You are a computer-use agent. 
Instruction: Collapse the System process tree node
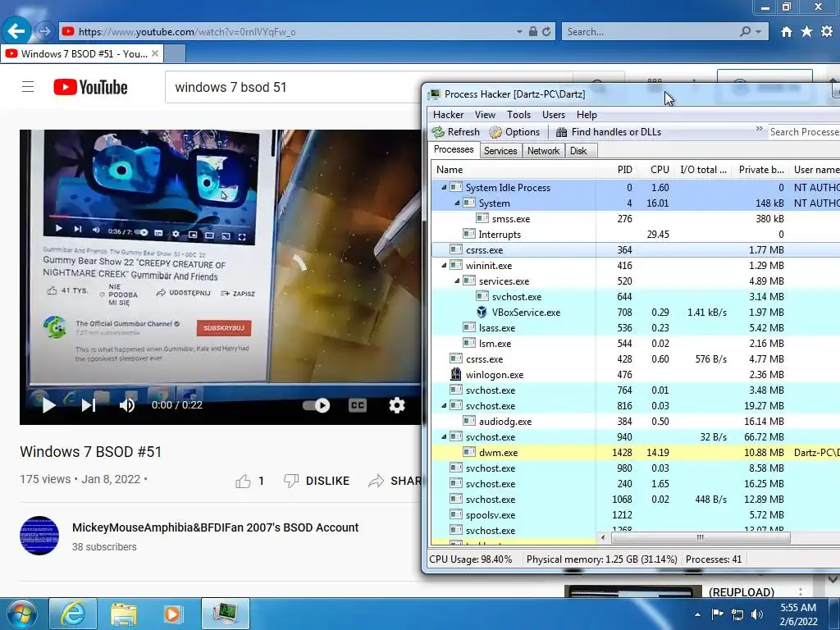coord(457,203)
